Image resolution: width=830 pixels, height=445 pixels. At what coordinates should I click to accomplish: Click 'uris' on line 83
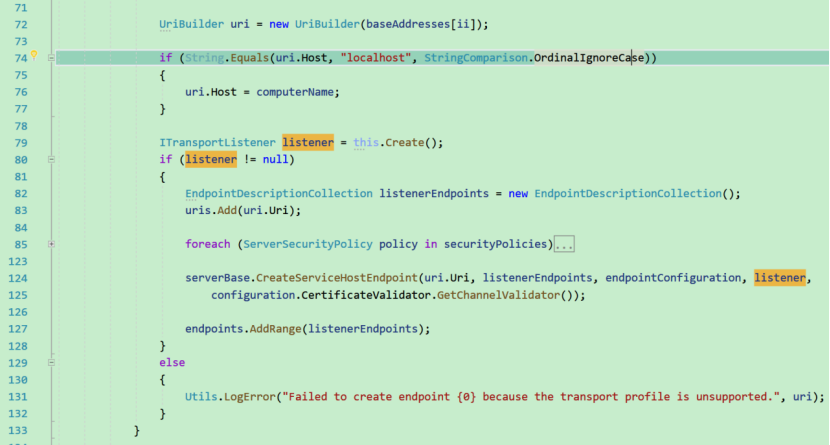coord(198,211)
